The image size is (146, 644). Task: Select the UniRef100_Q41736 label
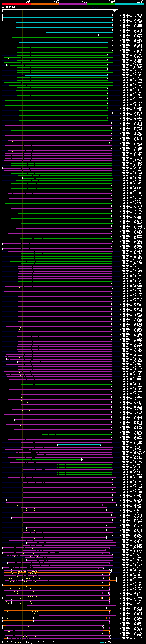131,72
